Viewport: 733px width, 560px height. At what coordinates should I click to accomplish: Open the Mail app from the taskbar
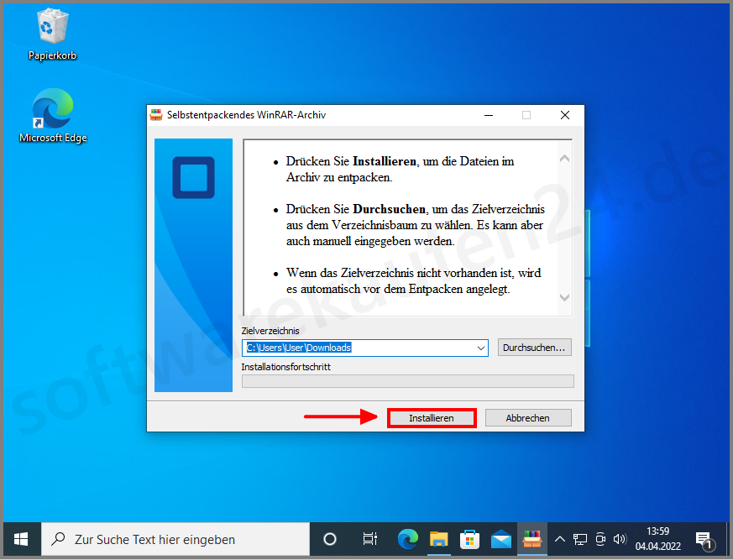pyautogui.click(x=500, y=540)
